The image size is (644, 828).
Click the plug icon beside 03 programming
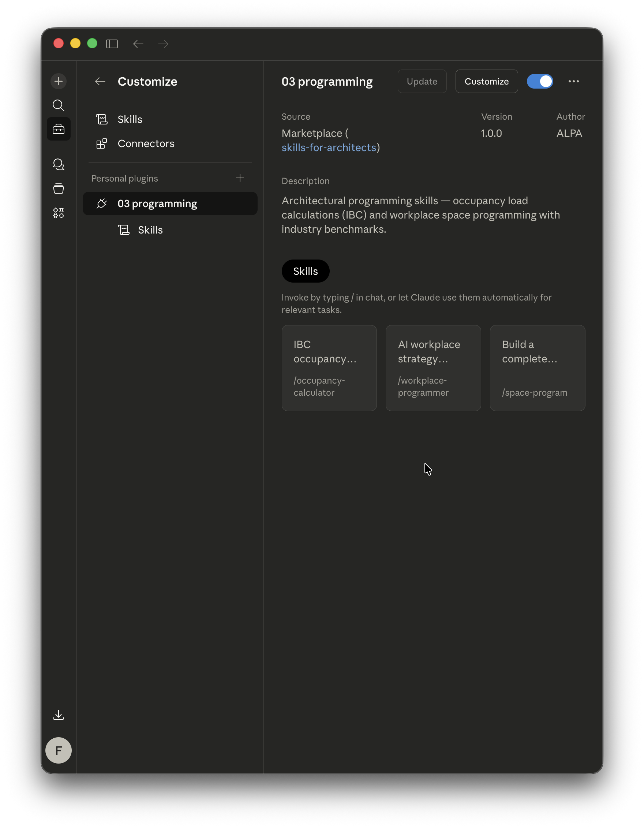tap(101, 204)
